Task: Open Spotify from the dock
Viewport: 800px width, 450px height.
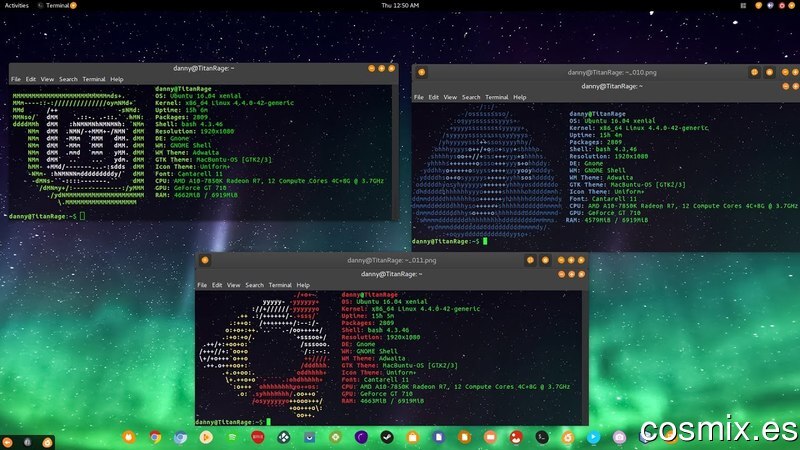Action: coord(232,437)
